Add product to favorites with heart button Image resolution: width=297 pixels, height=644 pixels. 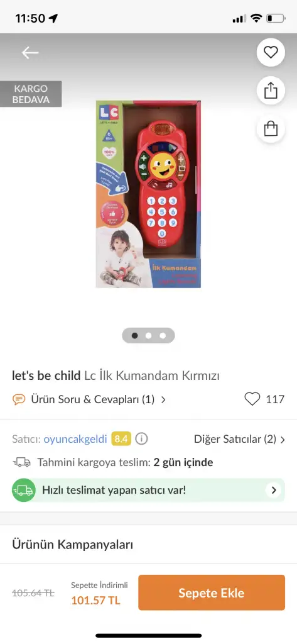[271, 52]
